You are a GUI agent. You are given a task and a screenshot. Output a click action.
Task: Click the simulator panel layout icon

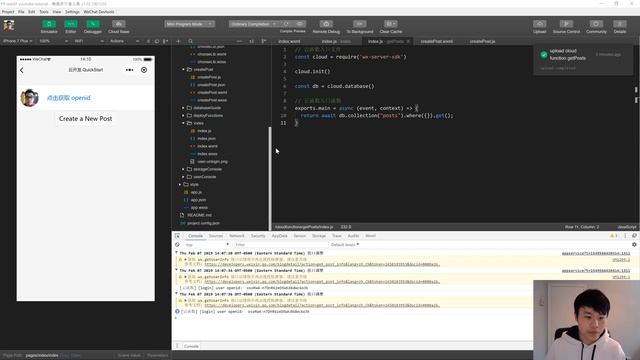pos(165,41)
